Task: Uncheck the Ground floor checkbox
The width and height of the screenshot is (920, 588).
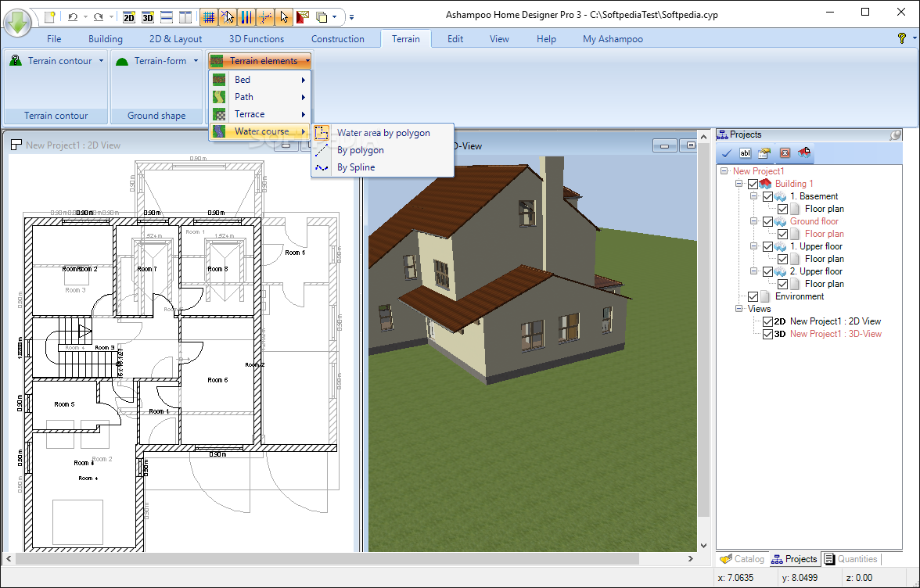Action: click(x=767, y=221)
